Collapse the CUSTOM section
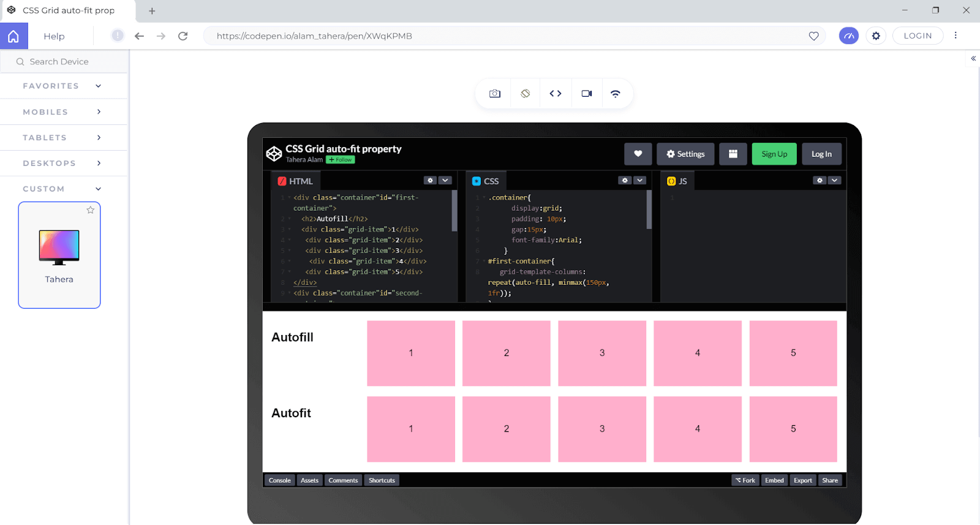 64,189
